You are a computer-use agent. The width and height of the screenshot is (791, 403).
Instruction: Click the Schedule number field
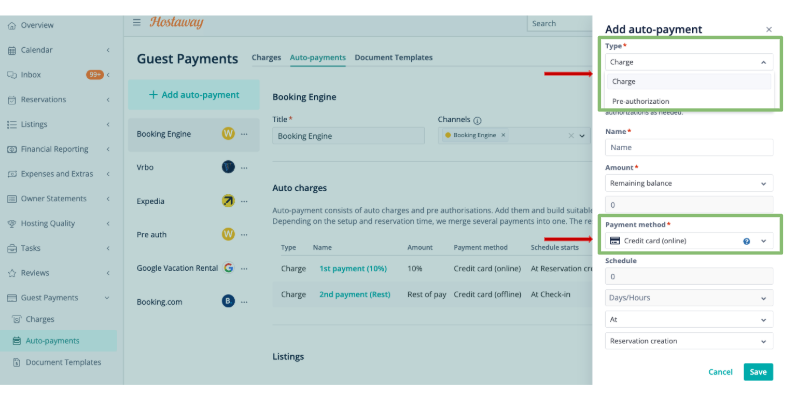(689, 276)
